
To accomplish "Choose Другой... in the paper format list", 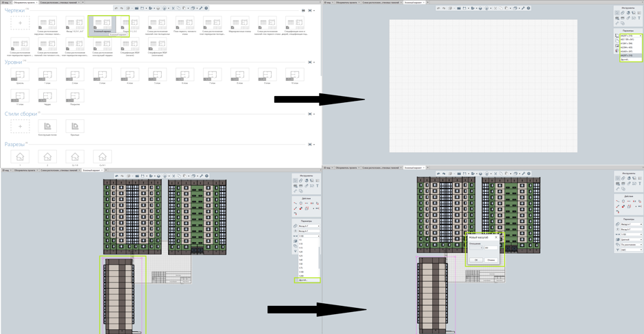I will click(625, 60).
